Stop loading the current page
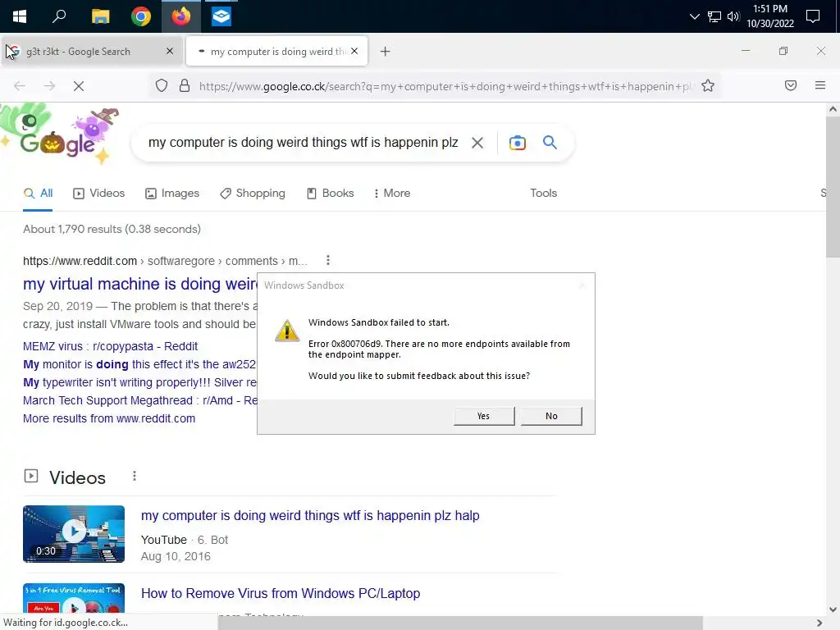 [78, 85]
